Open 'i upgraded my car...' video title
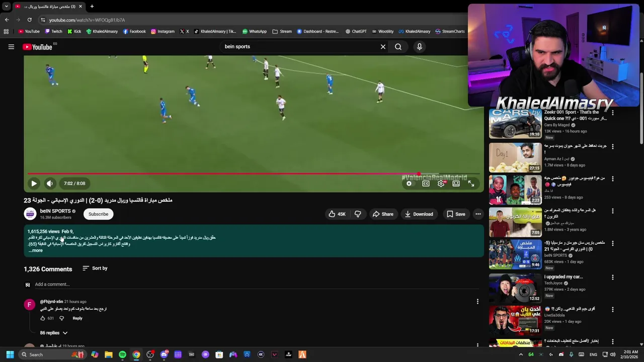 click(563, 277)
